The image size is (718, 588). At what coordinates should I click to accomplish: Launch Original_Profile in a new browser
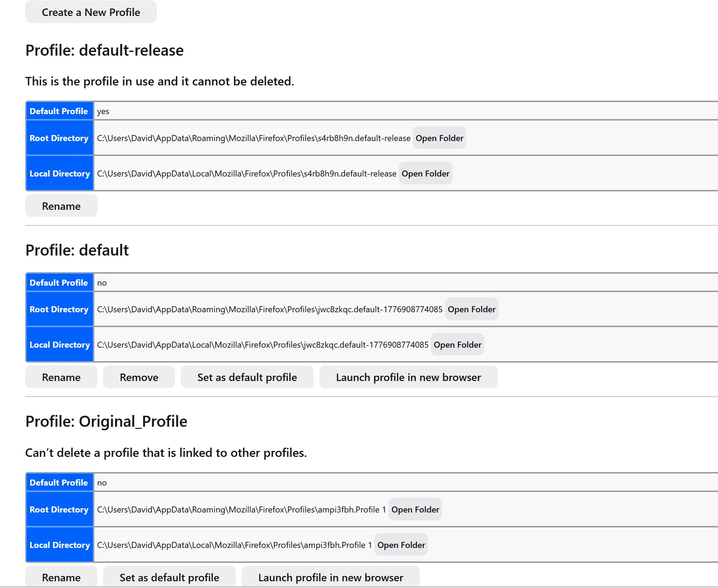(330, 577)
